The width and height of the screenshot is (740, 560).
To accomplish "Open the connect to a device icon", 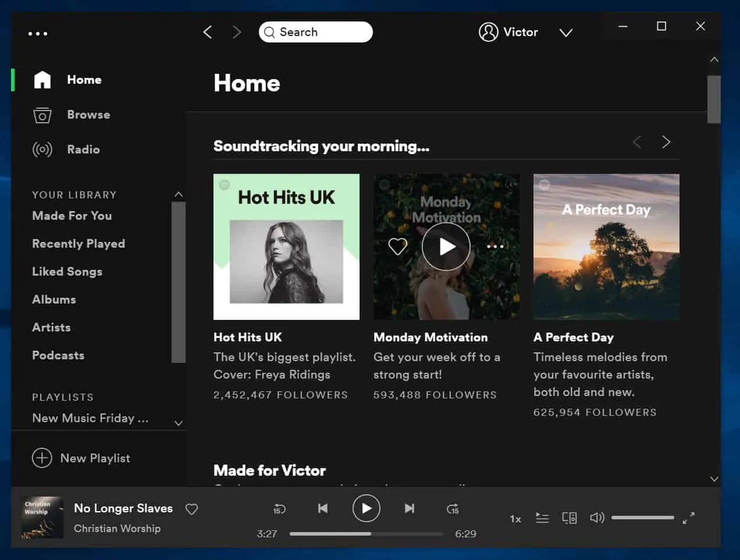I will (569, 518).
